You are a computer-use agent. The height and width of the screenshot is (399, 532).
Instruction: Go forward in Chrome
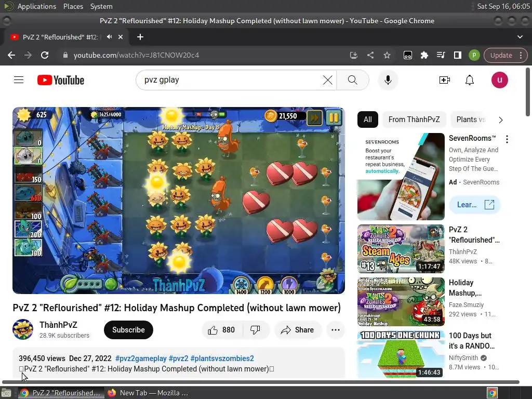[28, 55]
